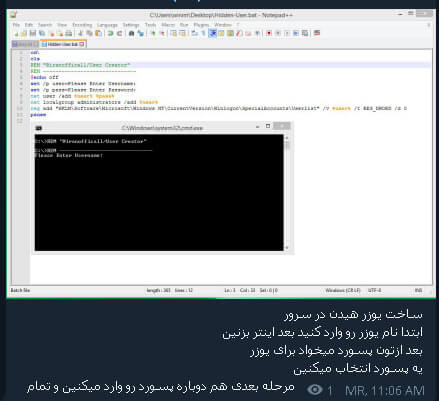Click the Replace toolbar icon
Screen dimensions: 439x401
pos(140,33)
